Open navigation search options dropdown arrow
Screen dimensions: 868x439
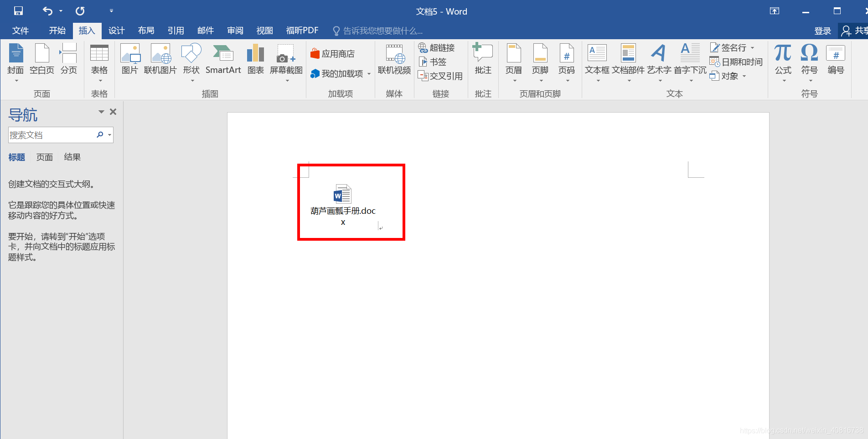(109, 135)
